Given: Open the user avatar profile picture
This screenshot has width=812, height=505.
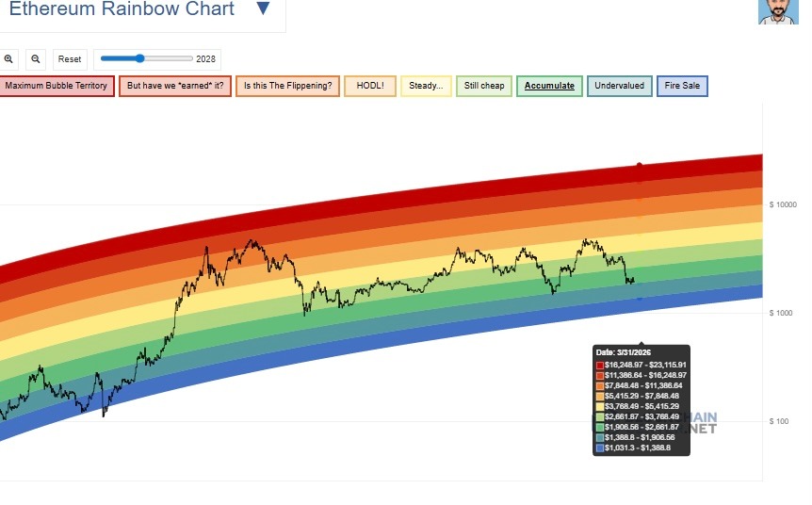Looking at the screenshot, I should [778, 11].
